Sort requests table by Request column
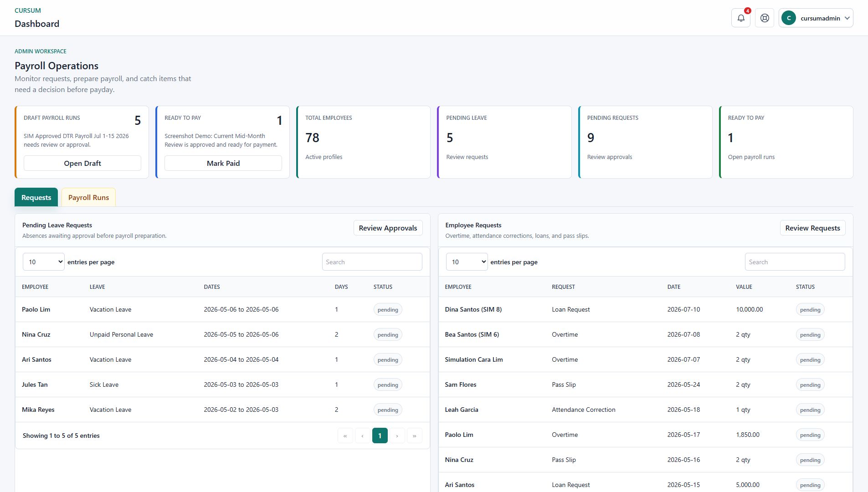 563,287
